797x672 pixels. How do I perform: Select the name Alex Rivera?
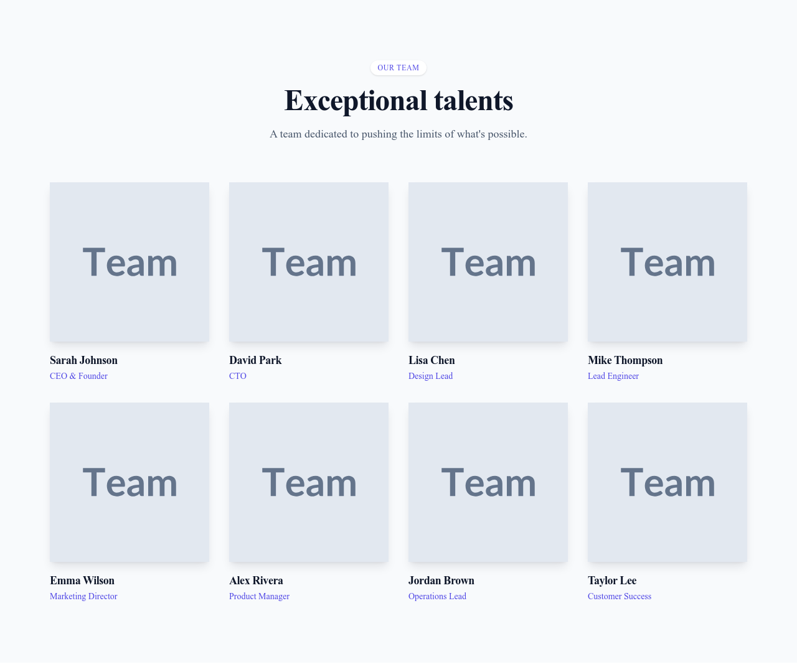pos(256,581)
